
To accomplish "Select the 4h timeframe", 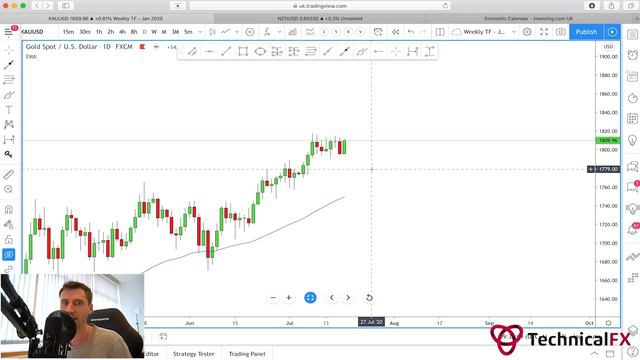I will [x=122, y=32].
